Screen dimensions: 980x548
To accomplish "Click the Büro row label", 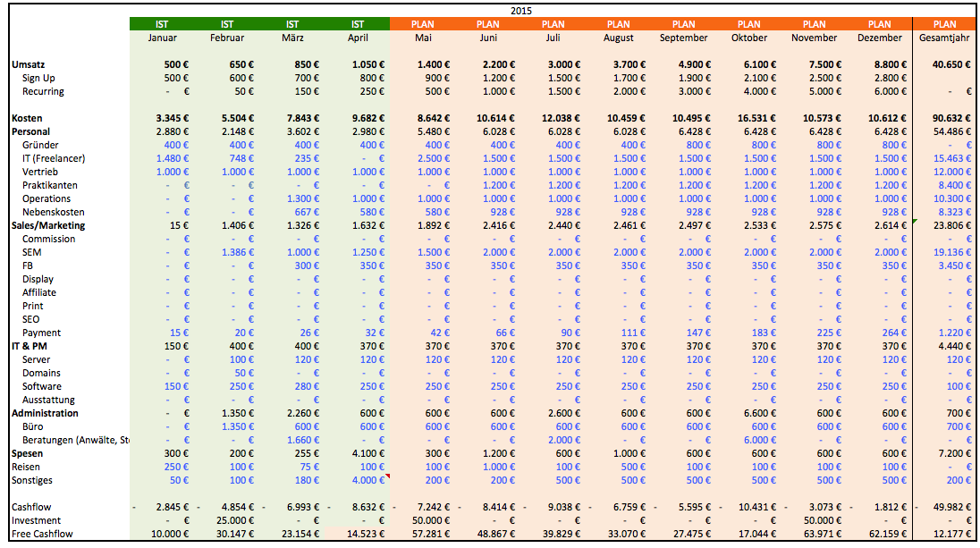I will tap(32, 426).
